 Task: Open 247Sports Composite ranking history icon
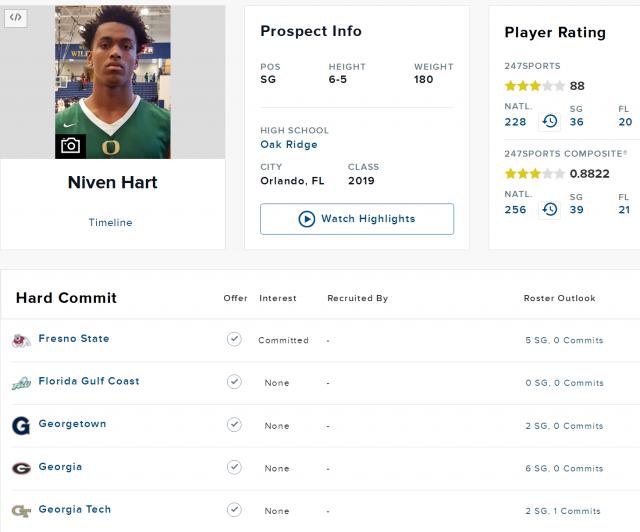coord(549,210)
